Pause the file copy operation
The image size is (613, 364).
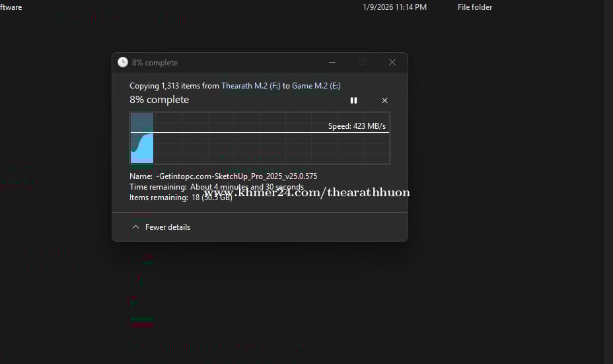353,100
